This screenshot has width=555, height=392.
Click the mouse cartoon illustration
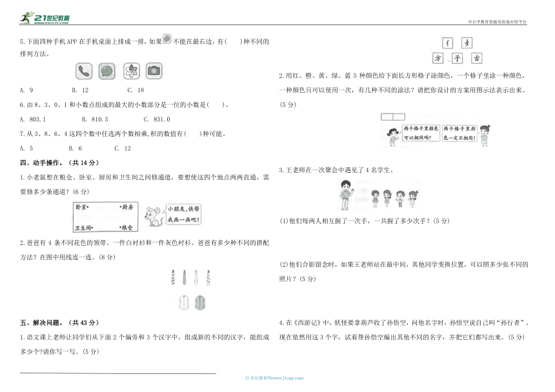(x=154, y=217)
